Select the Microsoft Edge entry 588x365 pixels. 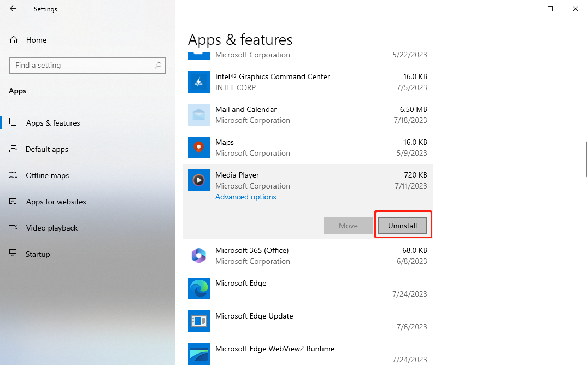coord(308,289)
